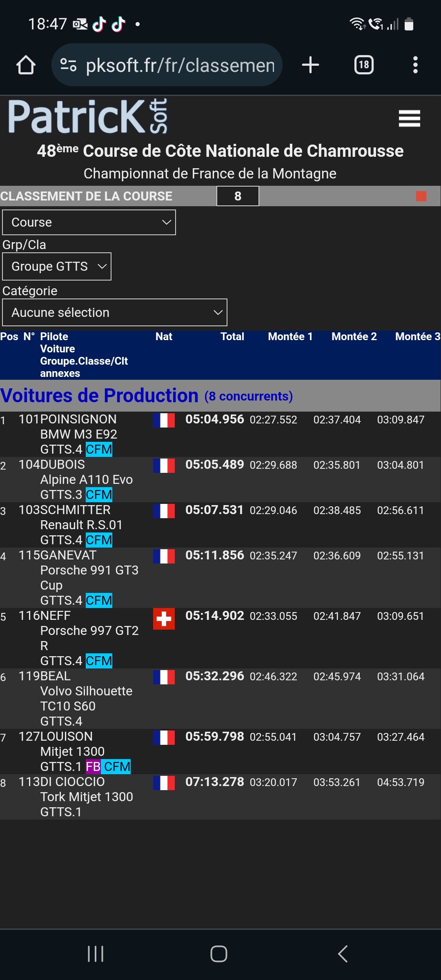Tap the browser home icon
The width and height of the screenshot is (441, 980).
(26, 65)
